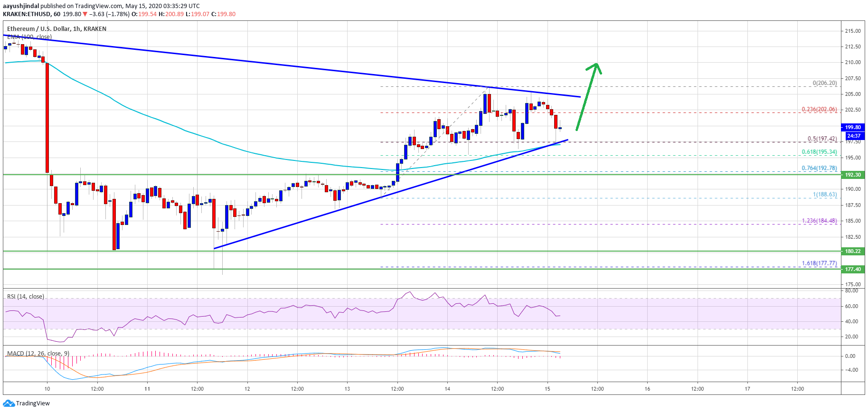
Task: Select the 177.40 support price label
Action: pyautogui.click(x=853, y=269)
